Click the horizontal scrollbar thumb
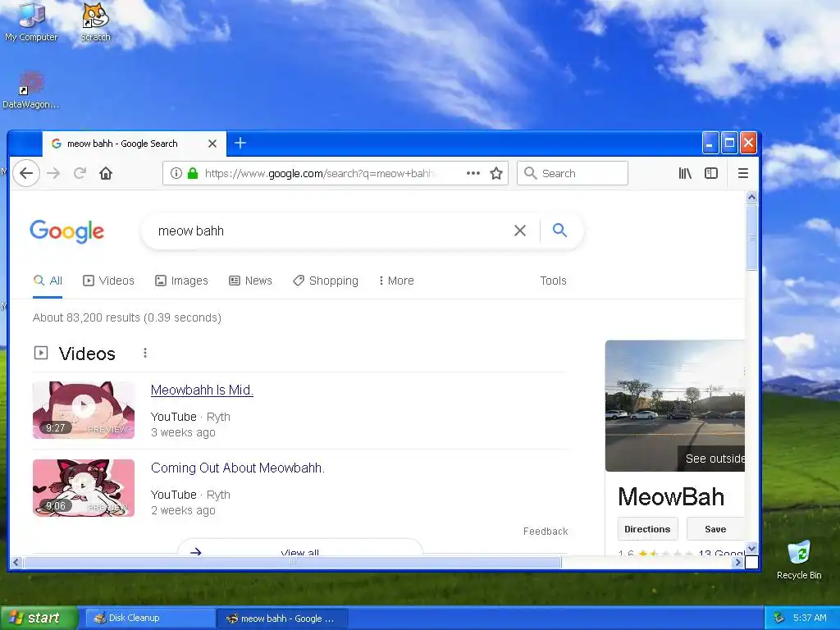 293,562
